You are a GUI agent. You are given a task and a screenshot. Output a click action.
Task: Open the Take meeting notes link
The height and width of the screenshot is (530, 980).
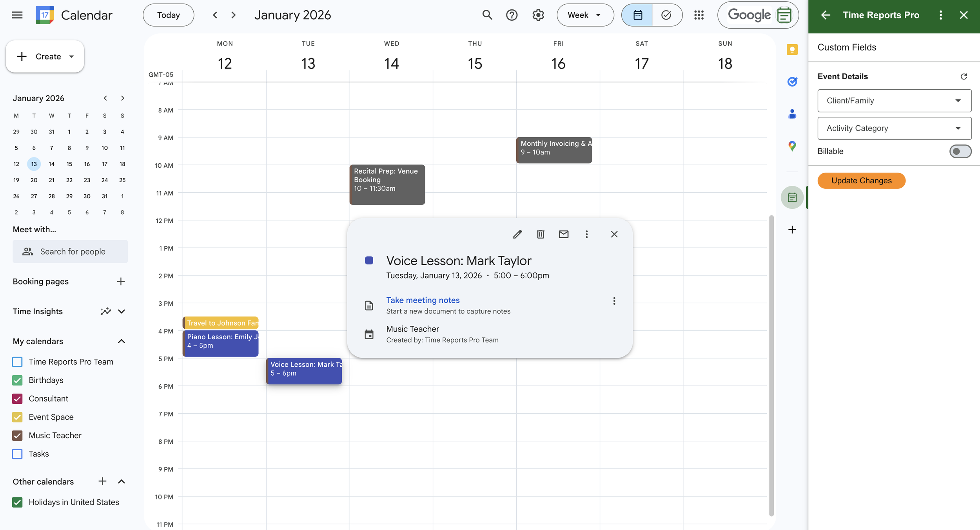pos(423,300)
